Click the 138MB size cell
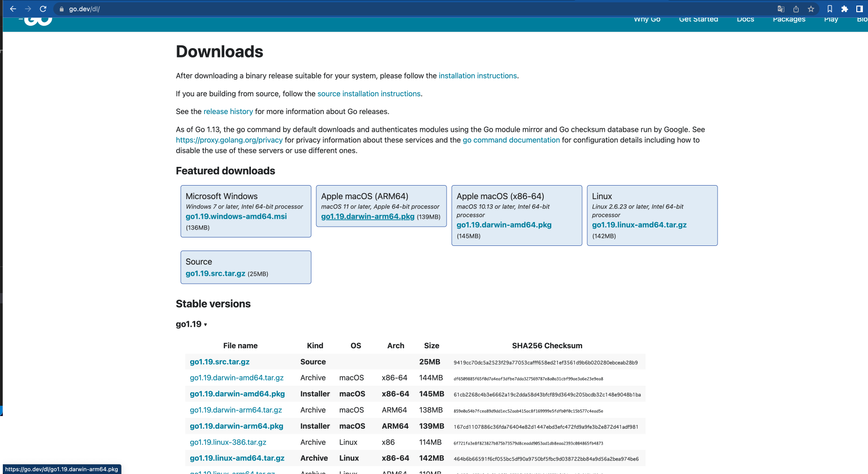The image size is (868, 474). pyautogui.click(x=431, y=410)
